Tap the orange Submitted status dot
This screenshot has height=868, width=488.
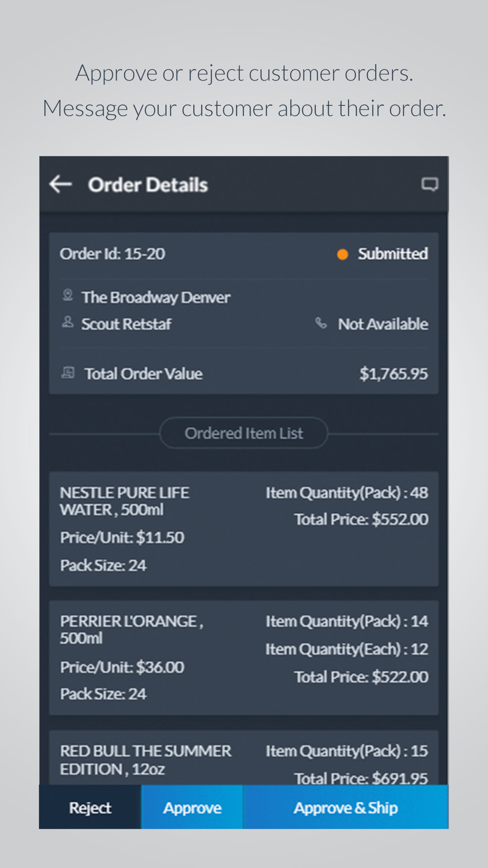click(x=343, y=254)
